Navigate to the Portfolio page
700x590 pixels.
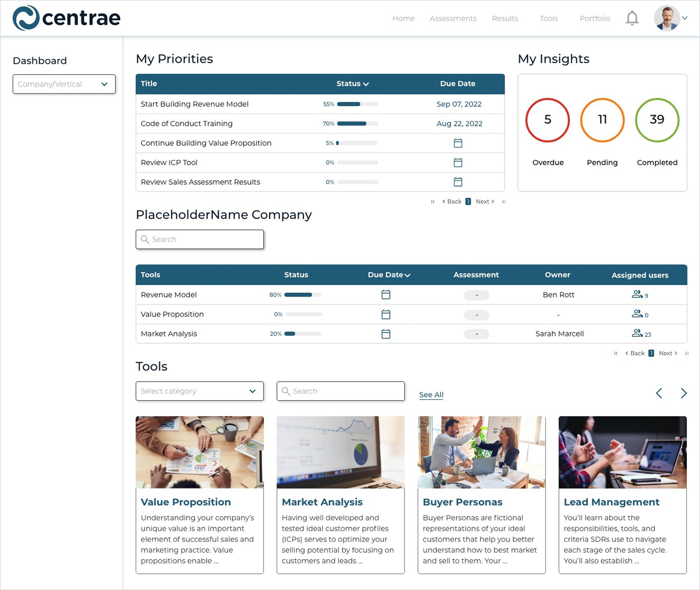(x=595, y=18)
